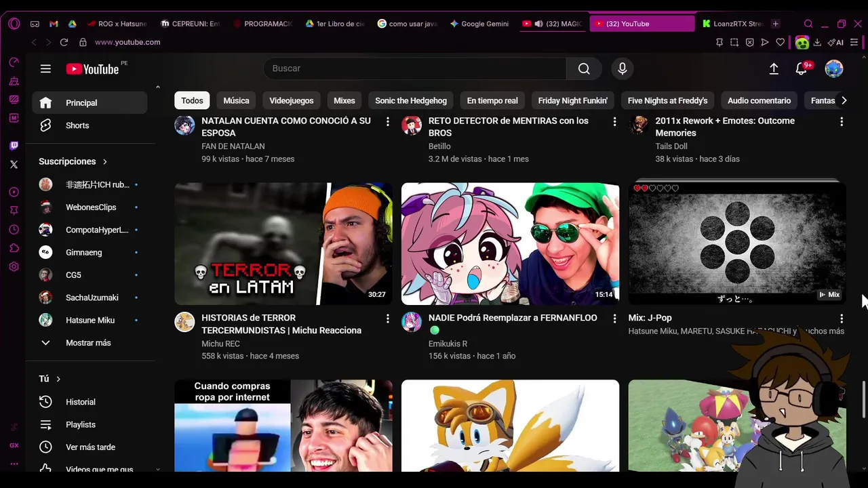Select Five Nights at Freddy's chip
Viewport: 868px width, 488px height.
[667, 100]
